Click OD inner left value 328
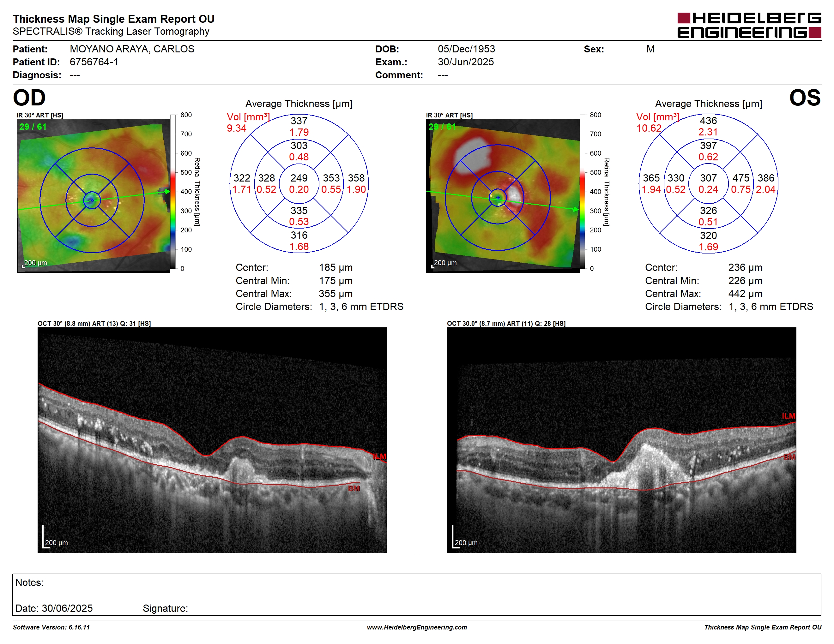Screen dimensions: 834x644 [266, 178]
